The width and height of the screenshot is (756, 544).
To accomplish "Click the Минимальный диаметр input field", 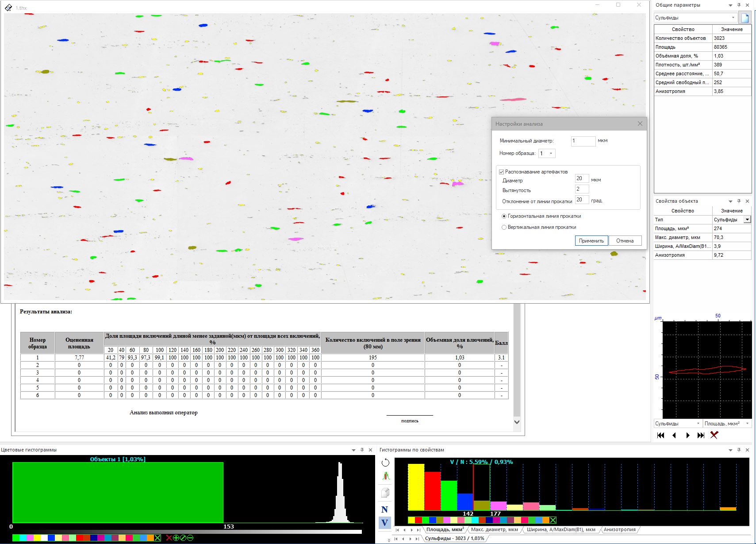I will click(583, 141).
